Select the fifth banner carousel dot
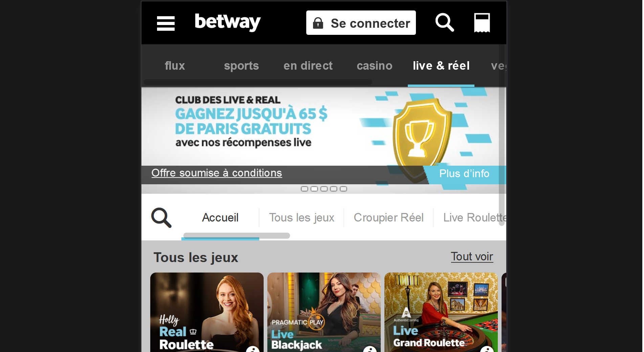 [343, 189]
